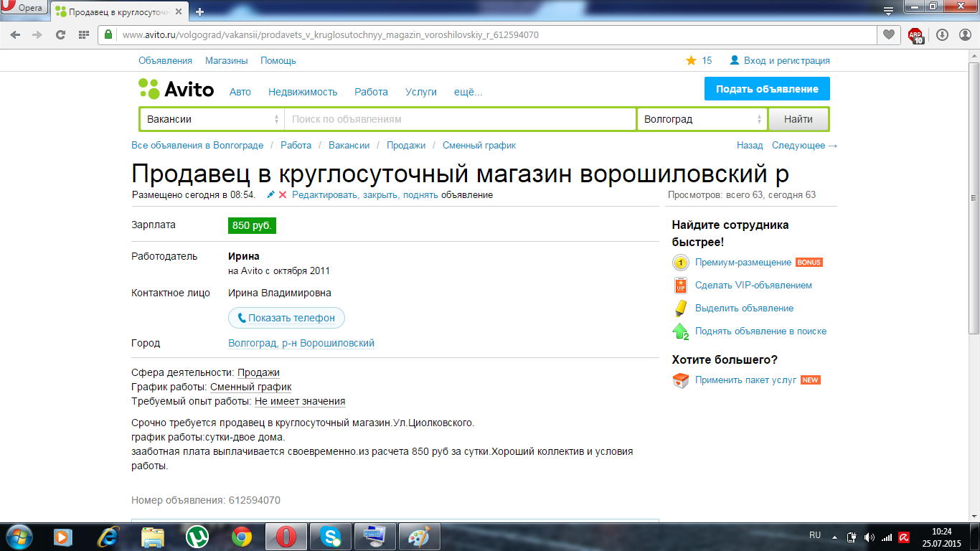The height and width of the screenshot is (551, 980).
Task: Open the Вакансии category dropdown
Action: (x=212, y=119)
